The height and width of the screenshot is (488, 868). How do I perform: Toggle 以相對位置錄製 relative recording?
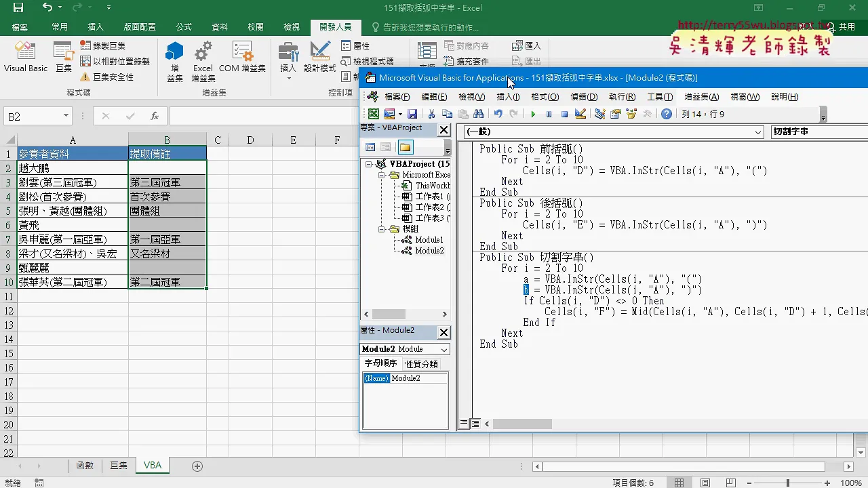tap(115, 61)
